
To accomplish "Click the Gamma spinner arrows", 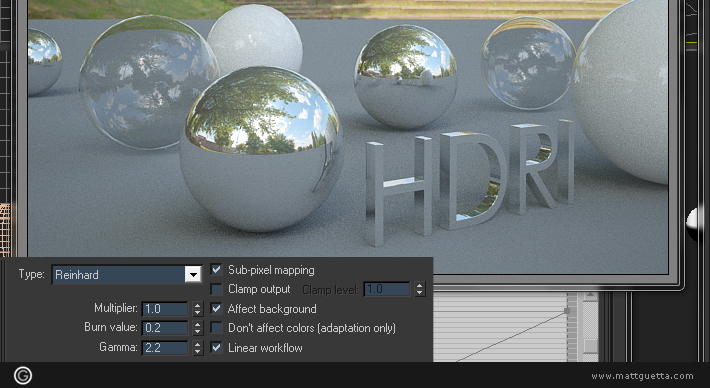I will [197, 348].
